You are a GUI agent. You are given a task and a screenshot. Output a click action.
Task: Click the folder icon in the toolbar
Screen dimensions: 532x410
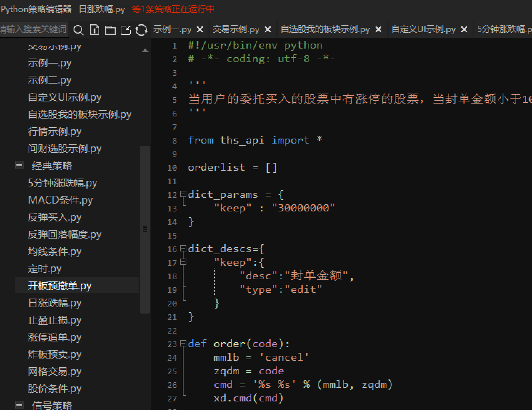point(110,30)
